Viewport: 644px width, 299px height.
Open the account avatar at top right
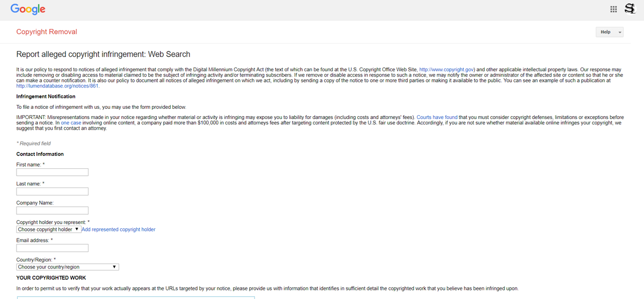(631, 9)
